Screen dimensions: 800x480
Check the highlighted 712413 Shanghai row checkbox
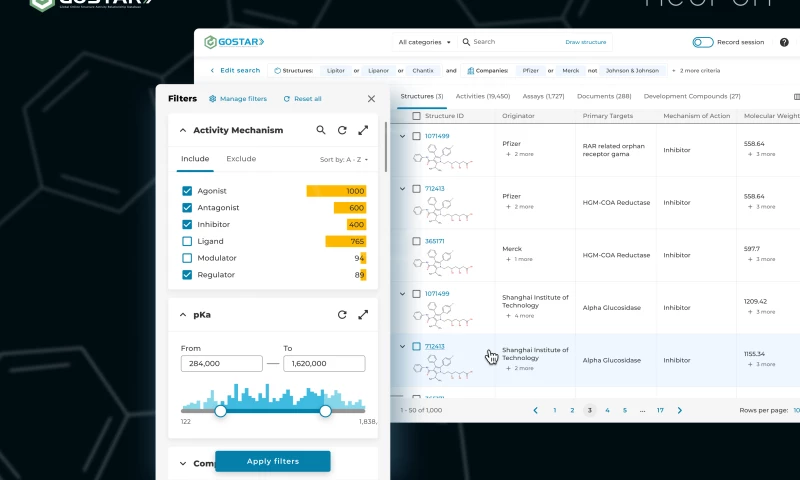click(416, 346)
